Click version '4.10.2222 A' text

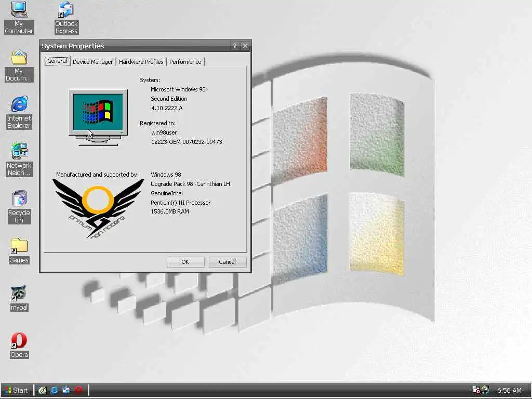click(x=167, y=108)
